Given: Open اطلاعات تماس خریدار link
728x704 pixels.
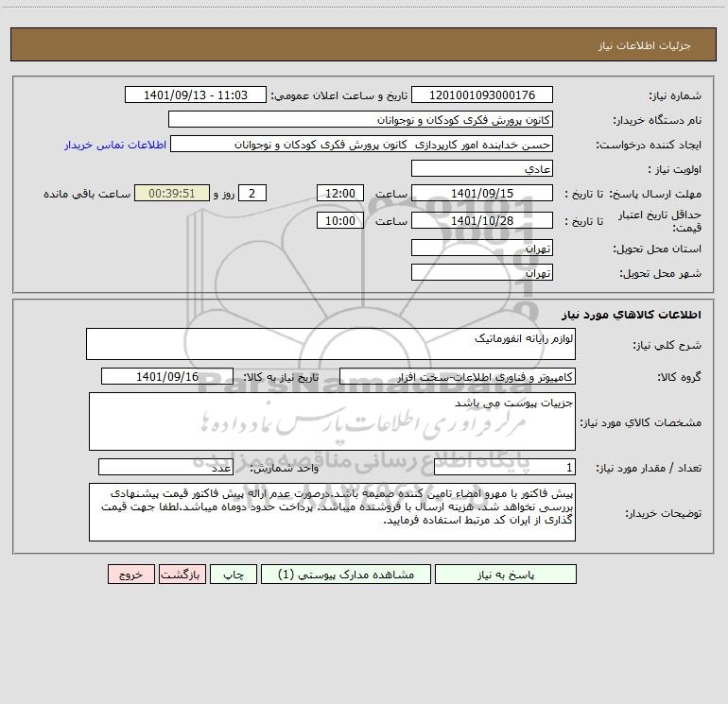Looking at the screenshot, I should click(x=115, y=145).
